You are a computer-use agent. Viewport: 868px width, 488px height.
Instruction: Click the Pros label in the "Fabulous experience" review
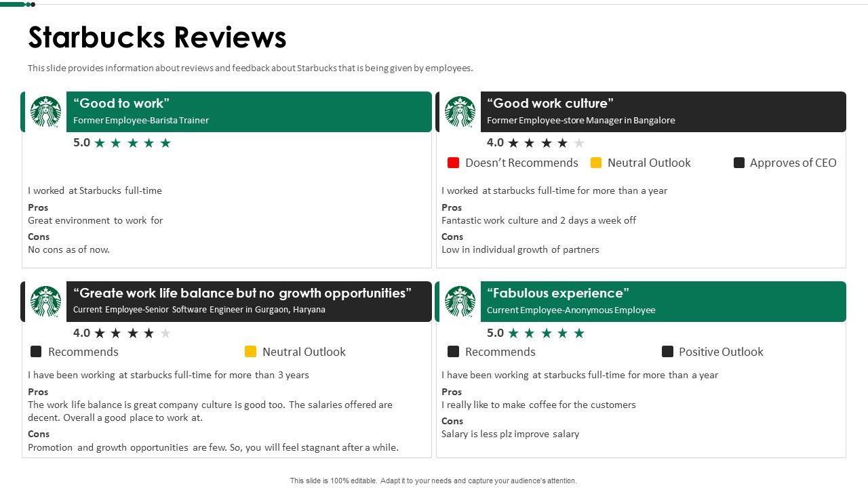click(x=452, y=392)
